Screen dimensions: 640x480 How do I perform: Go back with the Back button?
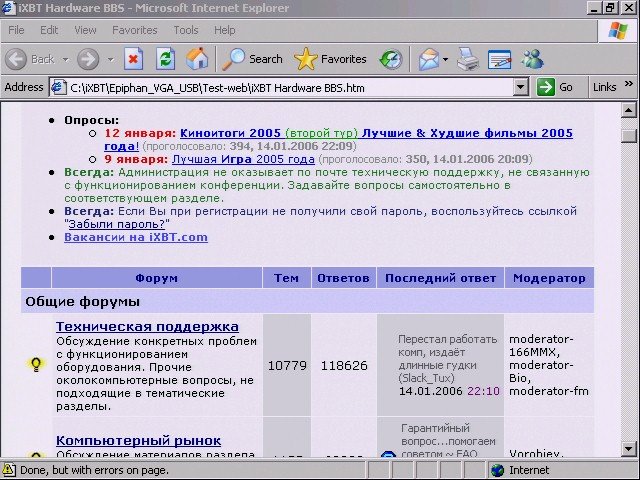tap(29, 60)
